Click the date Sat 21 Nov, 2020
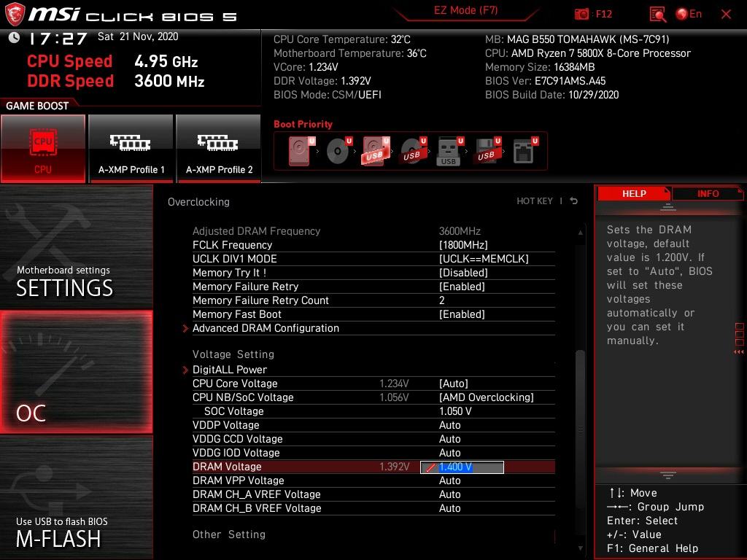Viewport: 747px width, 560px height. 138,36
